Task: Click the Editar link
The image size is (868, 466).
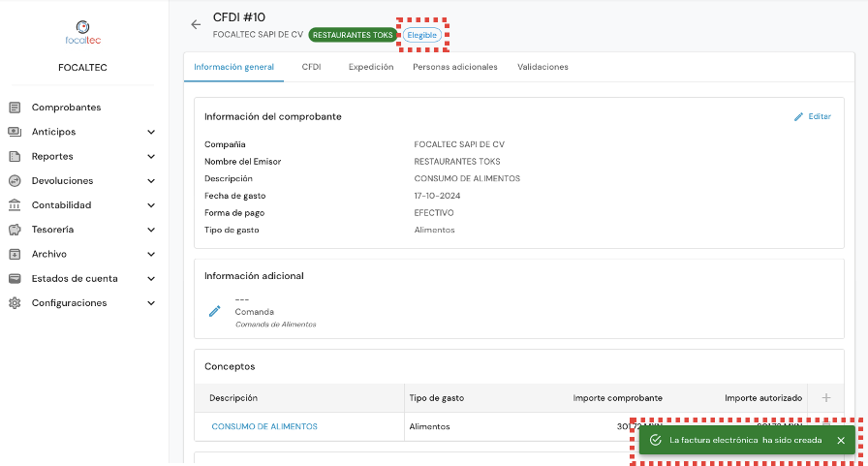Action: click(820, 116)
